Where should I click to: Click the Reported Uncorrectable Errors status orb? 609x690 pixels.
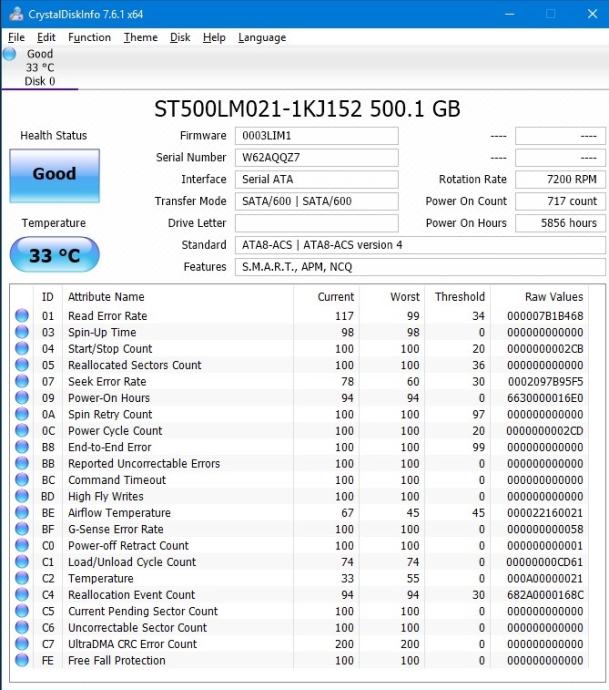click(22, 463)
